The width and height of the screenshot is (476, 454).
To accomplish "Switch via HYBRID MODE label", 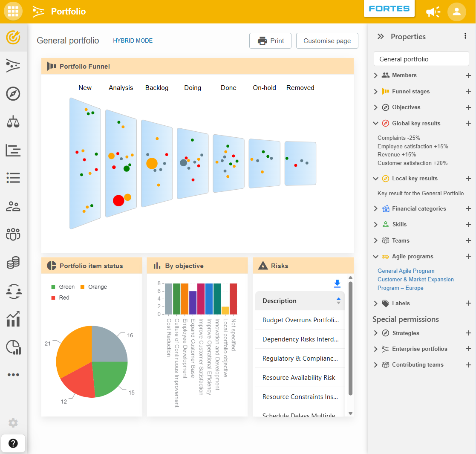I will (133, 40).
